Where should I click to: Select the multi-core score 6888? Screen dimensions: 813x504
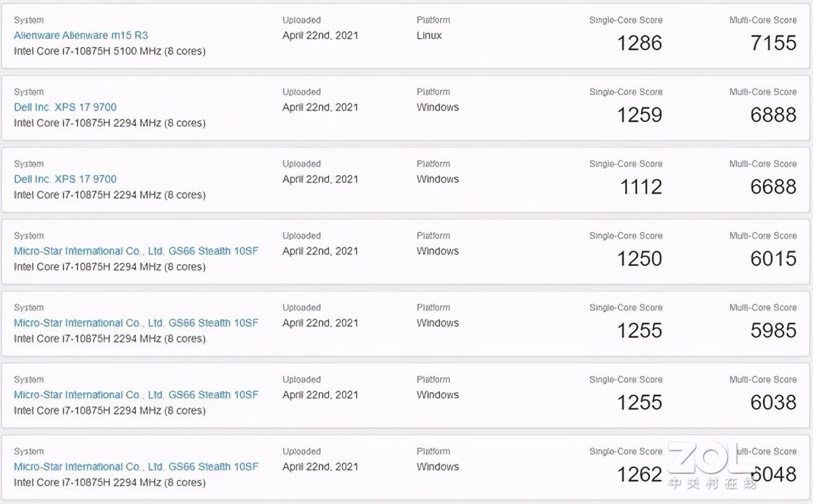point(773,115)
